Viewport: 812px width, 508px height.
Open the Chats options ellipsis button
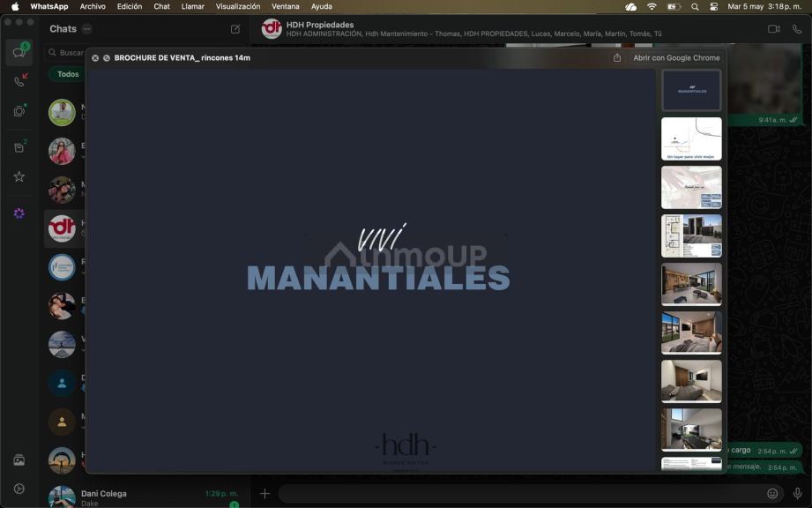click(87, 29)
